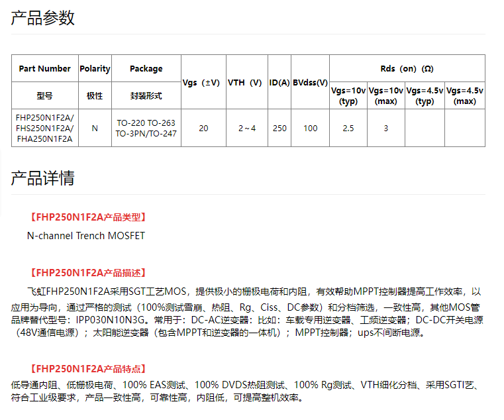This screenshot has height=420, width=504.
Task: Click the VTH (V) column header
Action: pos(246,82)
